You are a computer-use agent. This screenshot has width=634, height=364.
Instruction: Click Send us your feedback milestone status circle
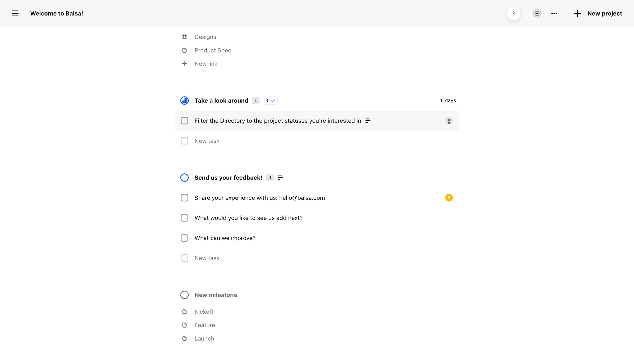[184, 178]
